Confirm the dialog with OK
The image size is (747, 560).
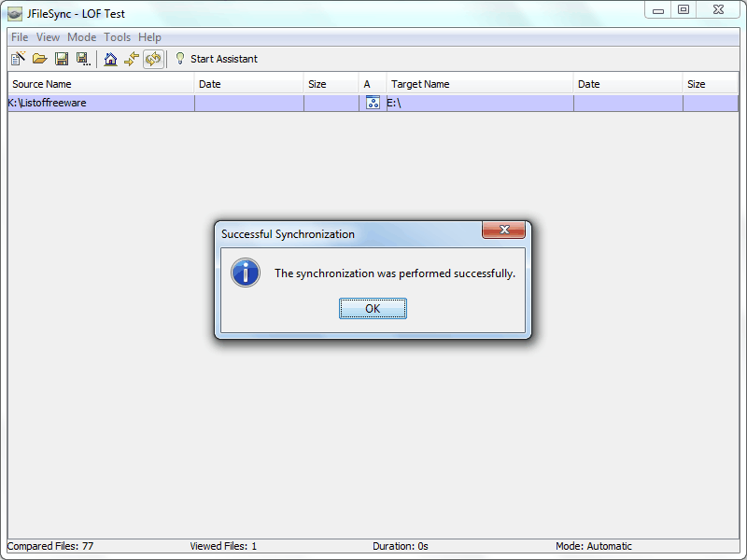pyautogui.click(x=373, y=309)
